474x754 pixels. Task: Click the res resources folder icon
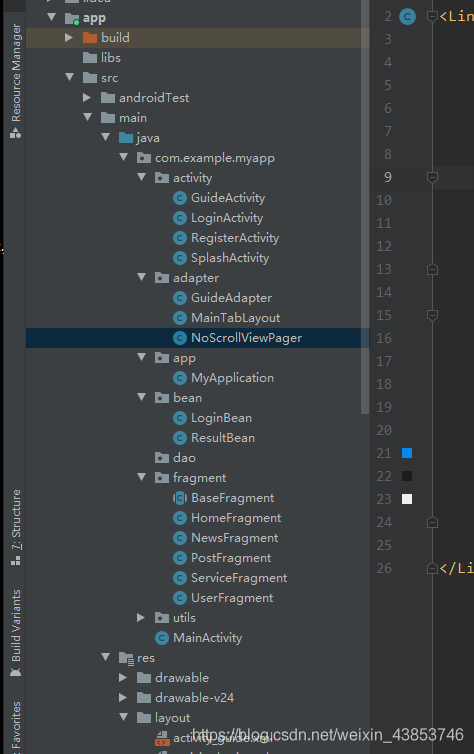126,658
